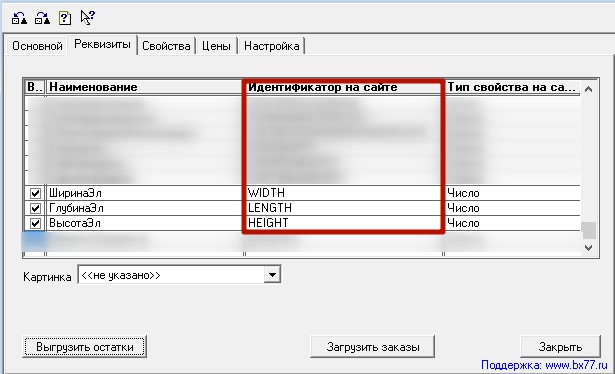Image resolution: width=615 pixels, height=374 pixels.
Task: Click the first restore-settings toolbar icon
Action: [19, 18]
